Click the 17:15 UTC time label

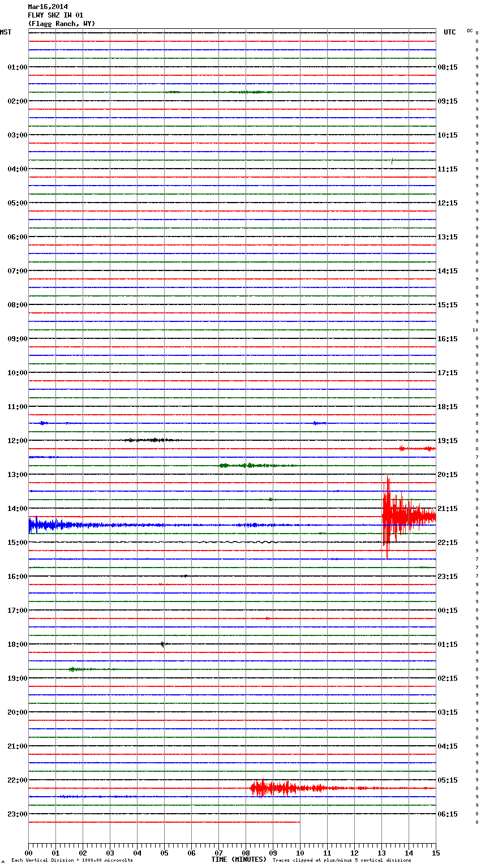(448, 373)
